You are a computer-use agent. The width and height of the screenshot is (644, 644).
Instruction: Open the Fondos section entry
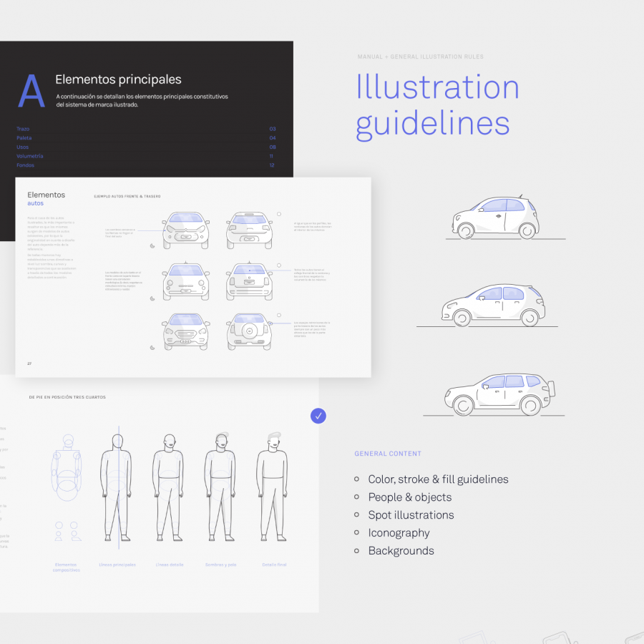[x=25, y=165]
